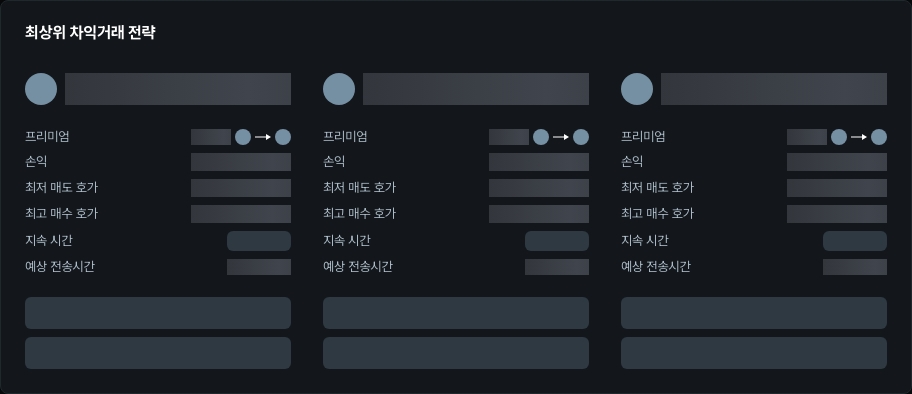Click the first card's large avatar circle
This screenshot has width=912, height=394.
[x=41, y=89]
